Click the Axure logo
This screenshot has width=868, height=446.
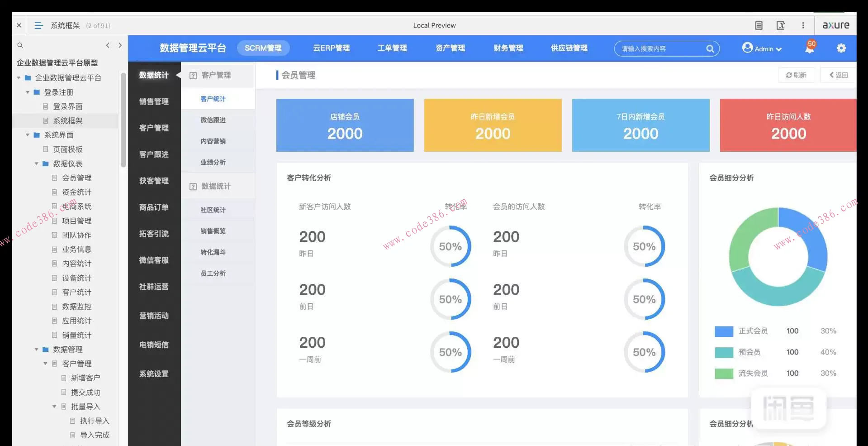(x=835, y=25)
